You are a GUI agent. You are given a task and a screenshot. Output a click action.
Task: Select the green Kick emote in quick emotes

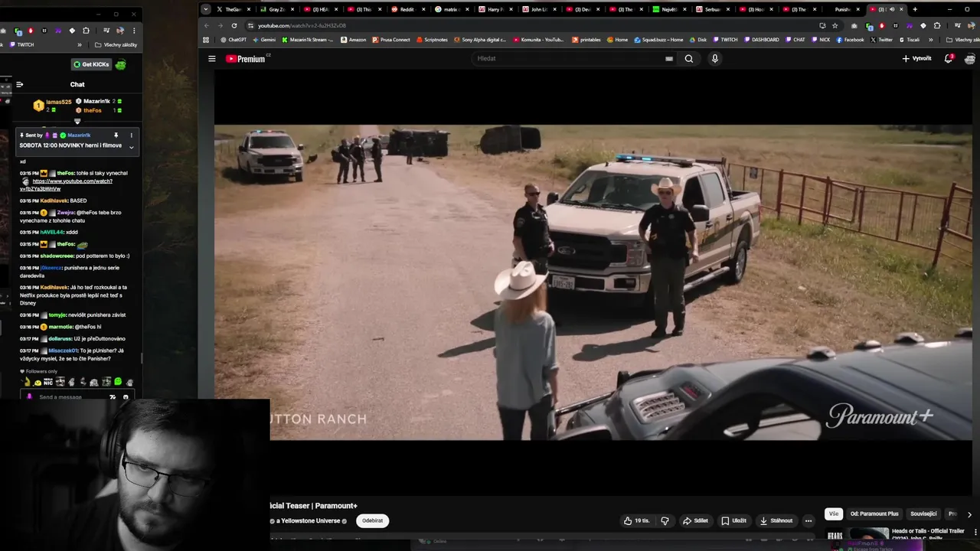118,382
